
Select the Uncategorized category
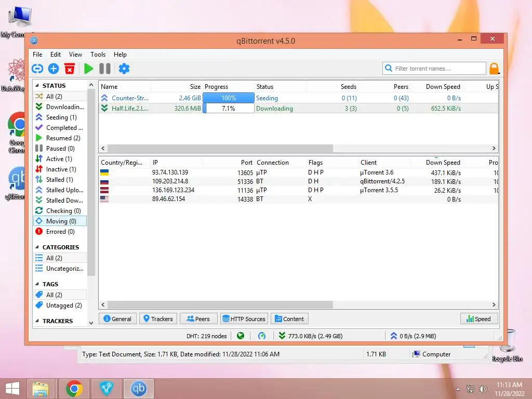60,269
